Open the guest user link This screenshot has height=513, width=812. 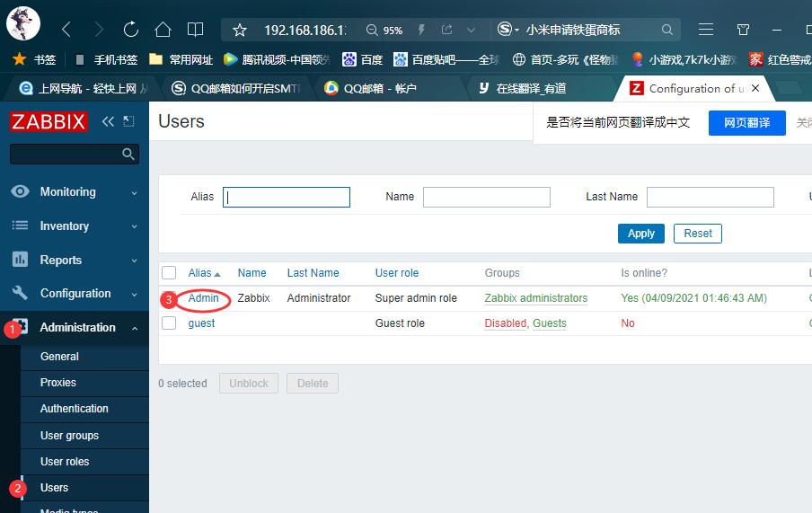[x=201, y=323]
